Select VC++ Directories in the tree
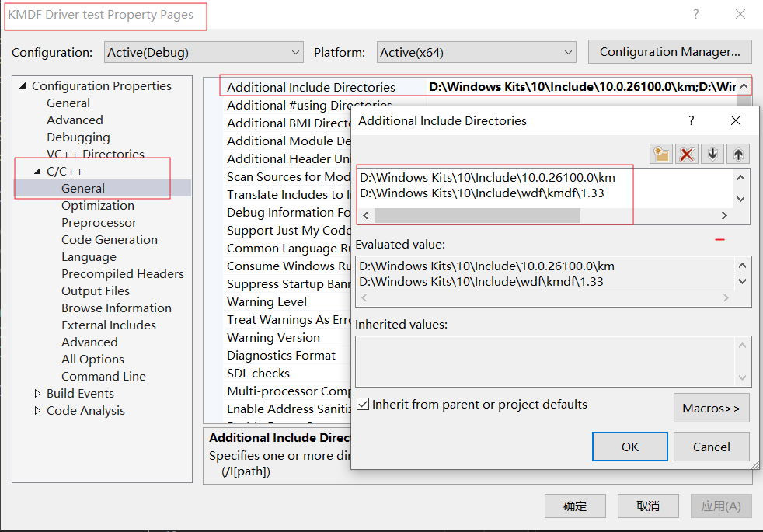 [96, 154]
